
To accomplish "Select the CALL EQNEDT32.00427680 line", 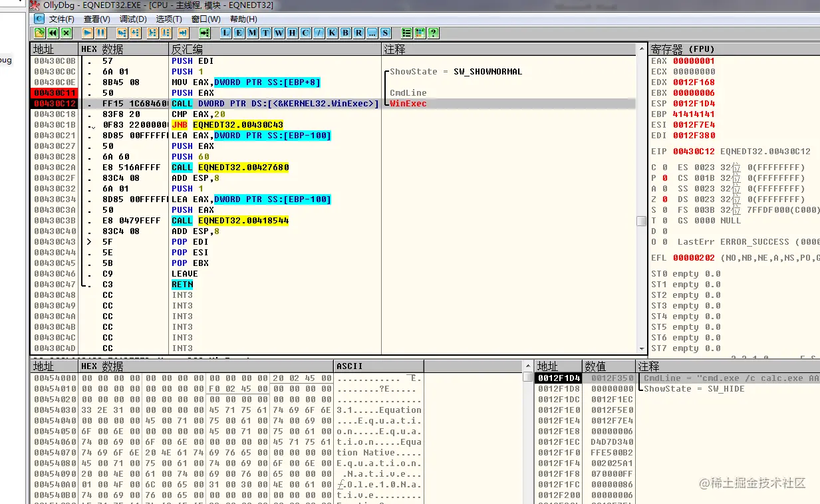I will 230,168.
